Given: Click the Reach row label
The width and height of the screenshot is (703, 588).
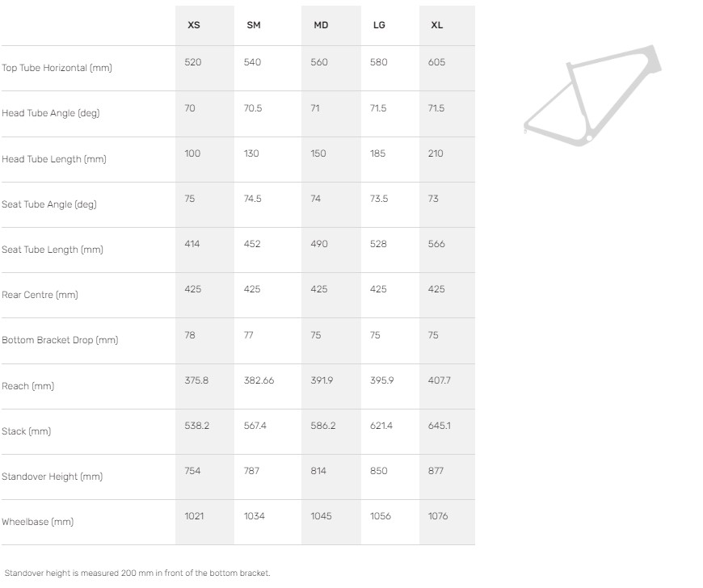Looking at the screenshot, I should click(27, 386).
